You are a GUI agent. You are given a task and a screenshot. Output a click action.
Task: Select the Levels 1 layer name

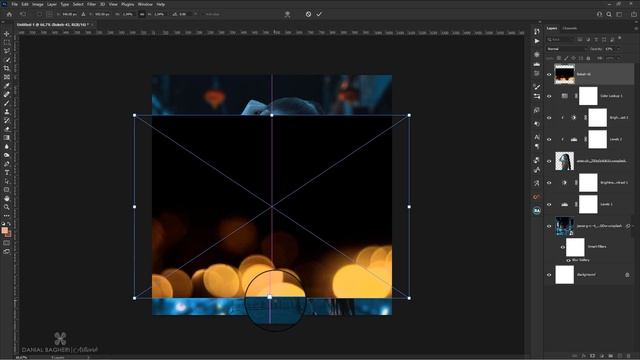[x=607, y=204]
